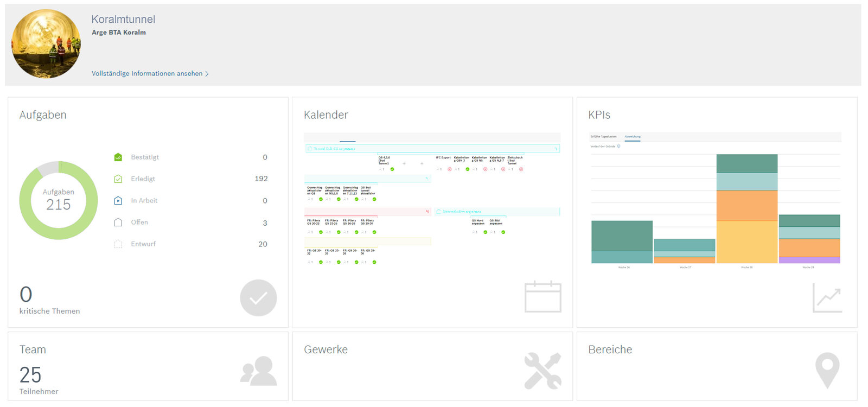Expand via chevron after Vollständige Informationen ansehen
The width and height of the screenshot is (868, 407).
pos(207,74)
